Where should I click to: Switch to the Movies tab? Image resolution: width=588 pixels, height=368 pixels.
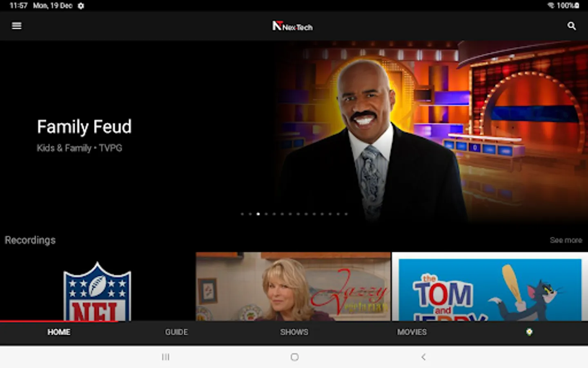[412, 332]
